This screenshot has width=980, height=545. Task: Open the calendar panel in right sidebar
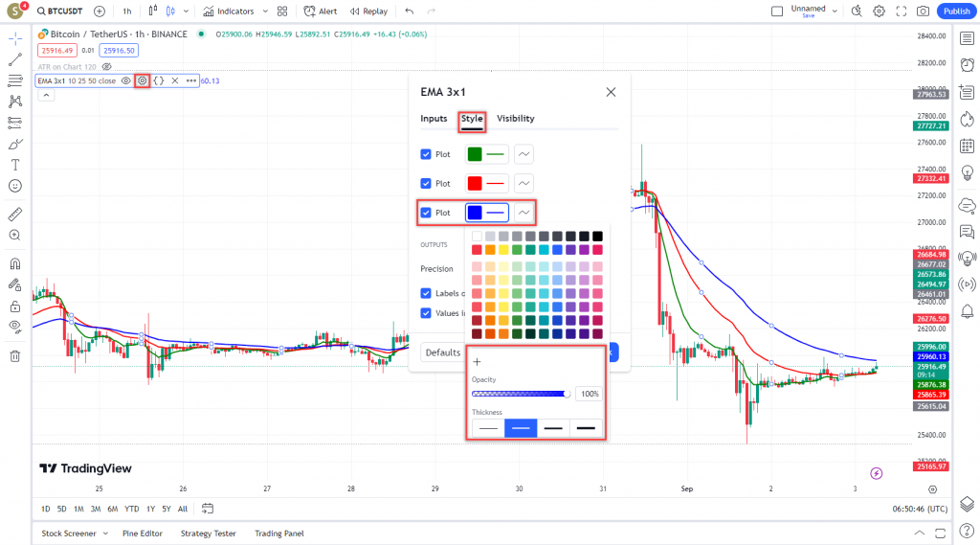[x=967, y=146]
